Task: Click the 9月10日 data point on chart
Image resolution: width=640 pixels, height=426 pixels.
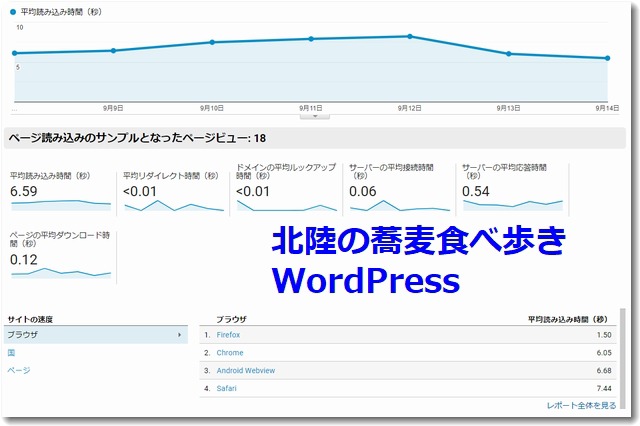Action: click(x=212, y=42)
